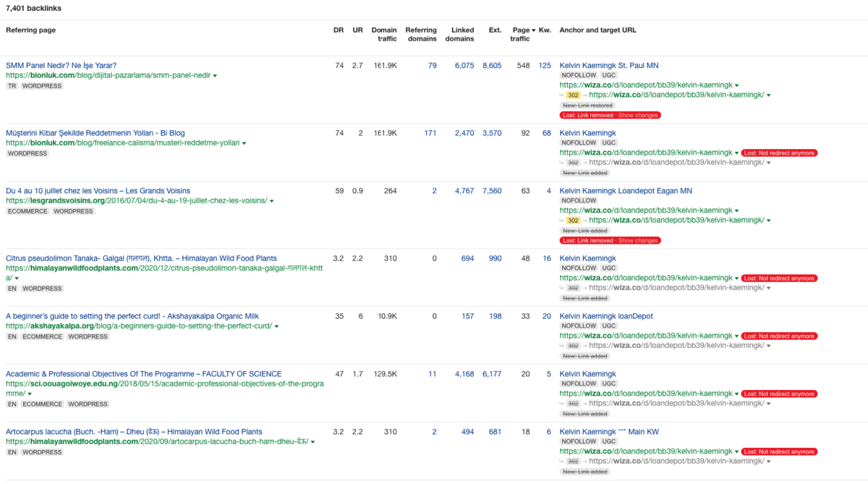Open caret menu next to akshayakalpa.org URL
The height and width of the screenshot is (484, 868).
point(276,326)
